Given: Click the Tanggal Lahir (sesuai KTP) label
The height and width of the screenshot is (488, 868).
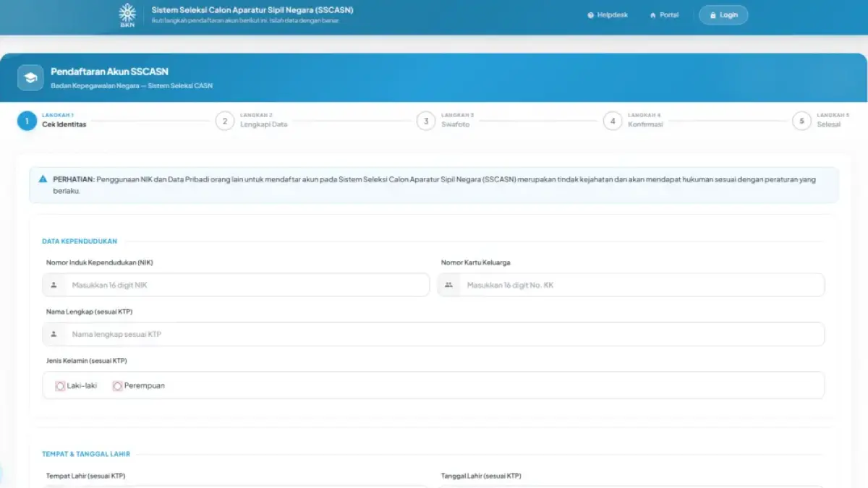Looking at the screenshot, I should (481, 476).
